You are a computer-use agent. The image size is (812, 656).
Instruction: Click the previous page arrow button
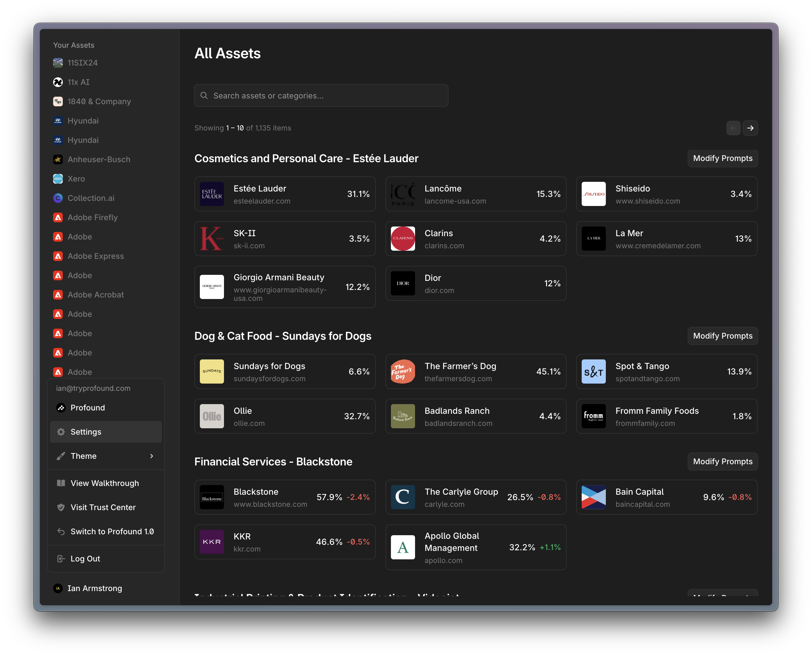pyautogui.click(x=733, y=128)
